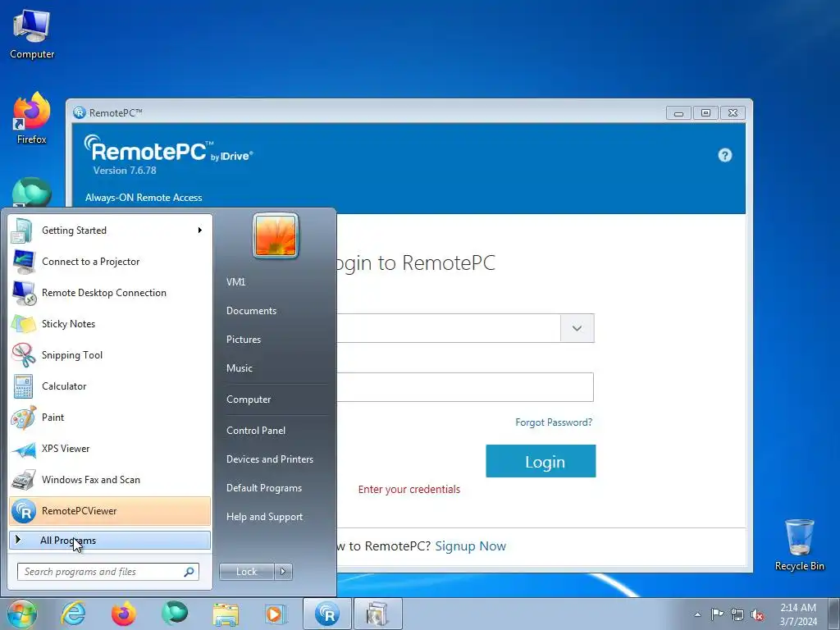
Task: Focus the Search programs and files box
Action: click(107, 572)
